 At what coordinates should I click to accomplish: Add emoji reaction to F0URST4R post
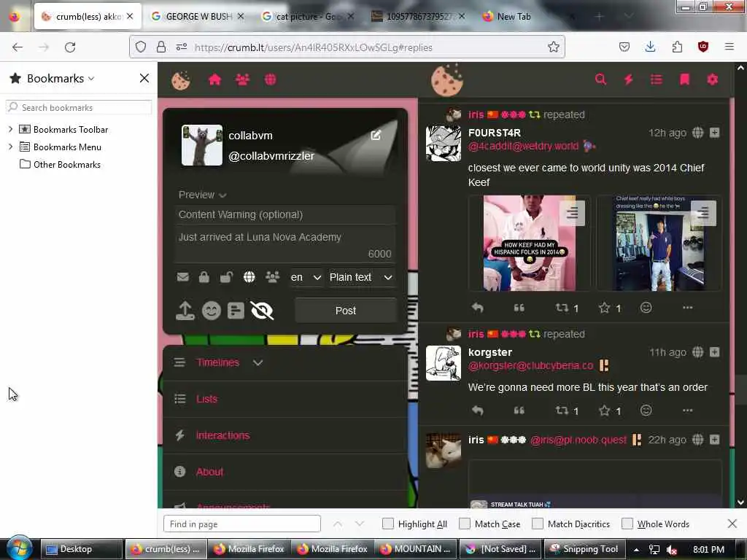[x=646, y=308]
